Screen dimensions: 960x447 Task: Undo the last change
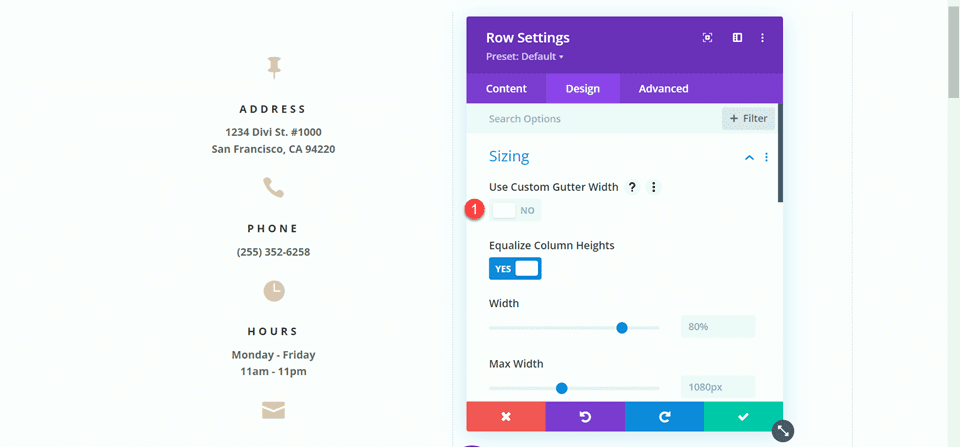point(585,416)
